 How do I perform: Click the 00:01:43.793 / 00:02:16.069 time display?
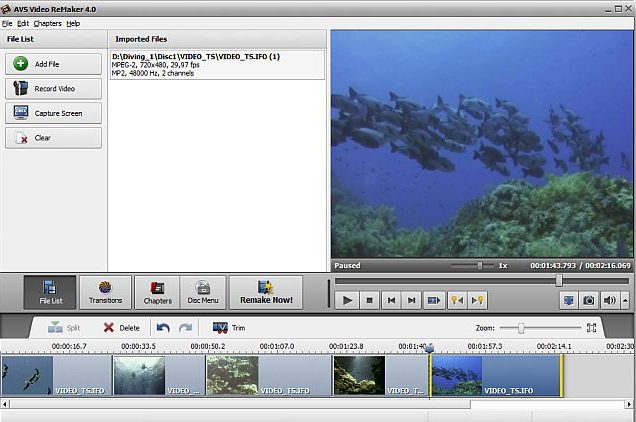click(x=580, y=265)
